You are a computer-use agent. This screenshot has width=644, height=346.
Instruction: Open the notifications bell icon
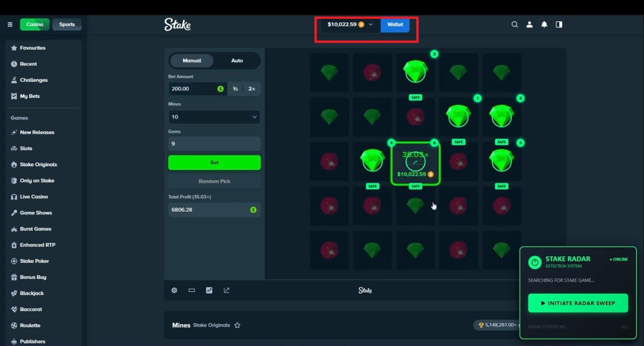click(544, 25)
